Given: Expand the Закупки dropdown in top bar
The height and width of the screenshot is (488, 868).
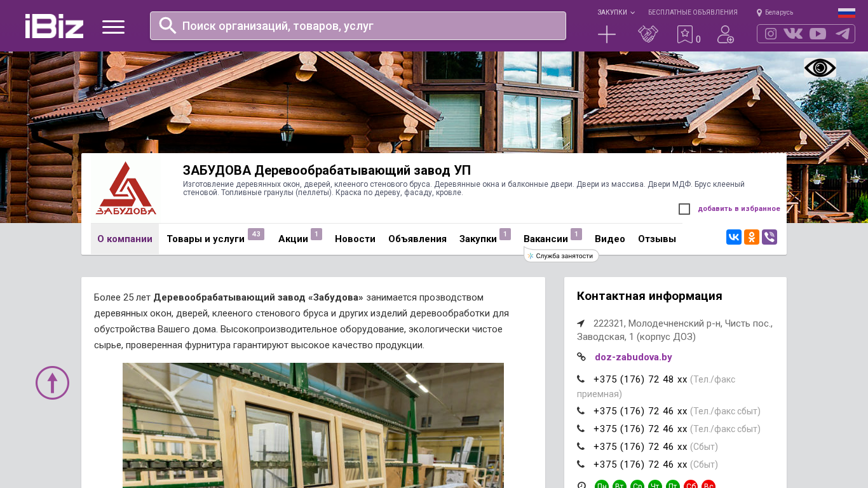Looking at the screenshot, I should (x=616, y=12).
